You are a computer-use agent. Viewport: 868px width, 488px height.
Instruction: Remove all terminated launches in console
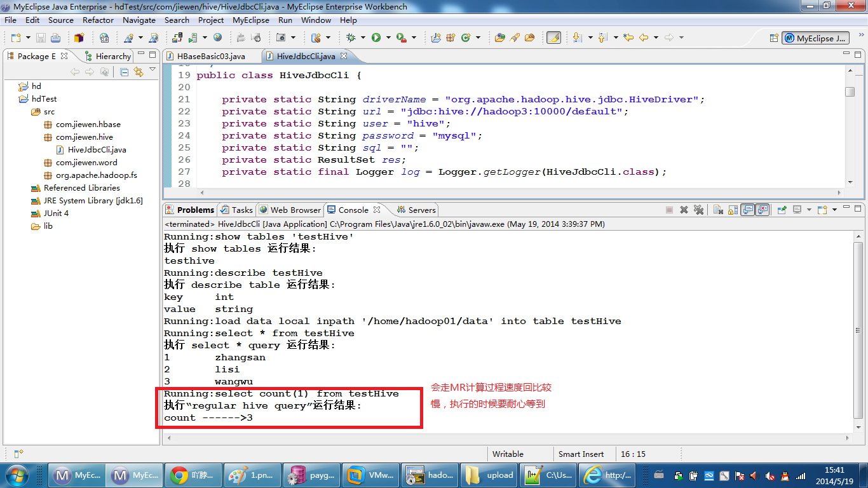(698, 210)
